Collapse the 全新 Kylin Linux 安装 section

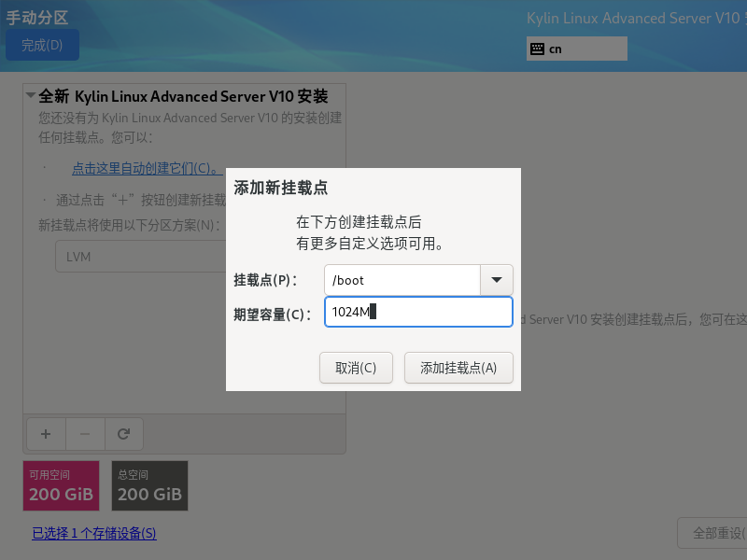pos(29,95)
